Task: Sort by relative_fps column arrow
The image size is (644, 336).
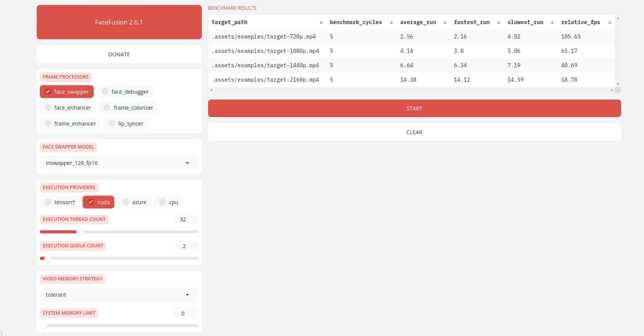Action: [x=610, y=22]
